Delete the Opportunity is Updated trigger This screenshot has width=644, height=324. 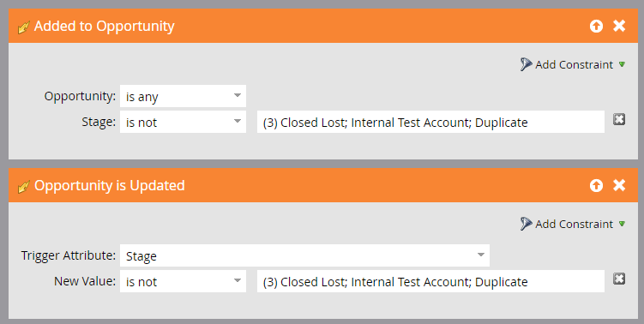coord(619,185)
